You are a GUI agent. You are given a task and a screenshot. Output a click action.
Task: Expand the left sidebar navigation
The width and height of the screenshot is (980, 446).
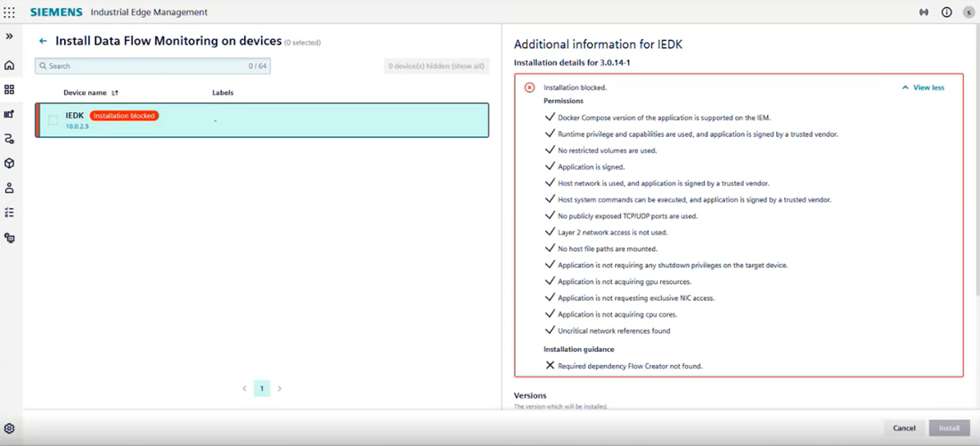[x=10, y=36]
